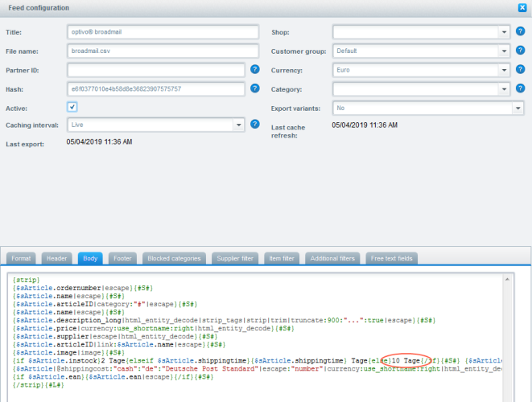Screen dimensions: 532x402
Task: Expand the Export variants dropdown arrow
Action: click(518, 109)
